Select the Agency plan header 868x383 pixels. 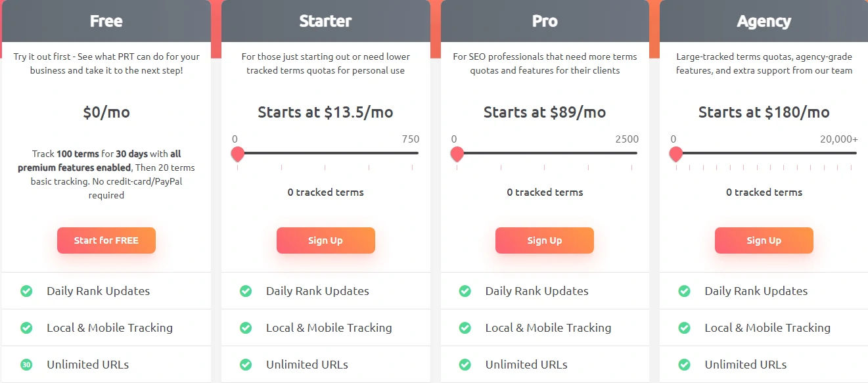[764, 20]
